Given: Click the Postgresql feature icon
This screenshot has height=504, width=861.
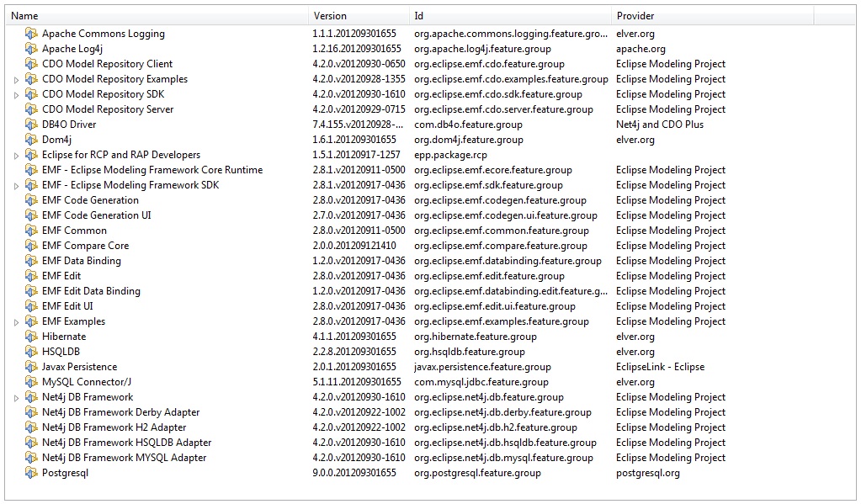Looking at the screenshot, I should 31,473.
